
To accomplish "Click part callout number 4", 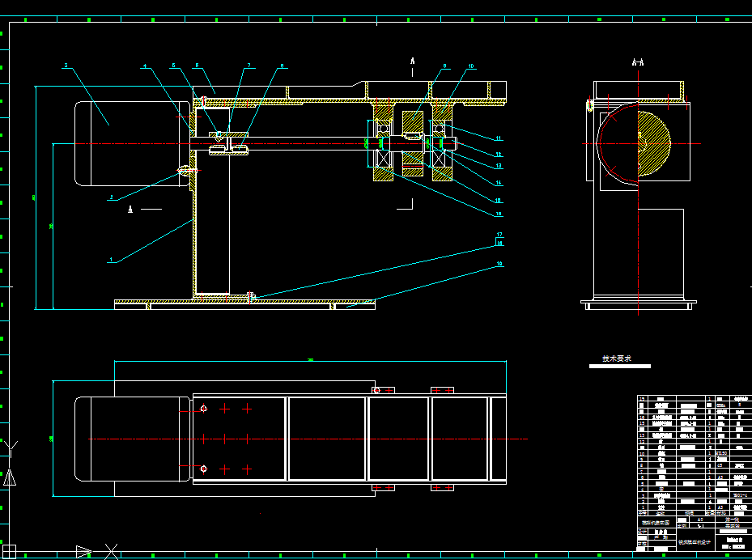I will point(145,66).
